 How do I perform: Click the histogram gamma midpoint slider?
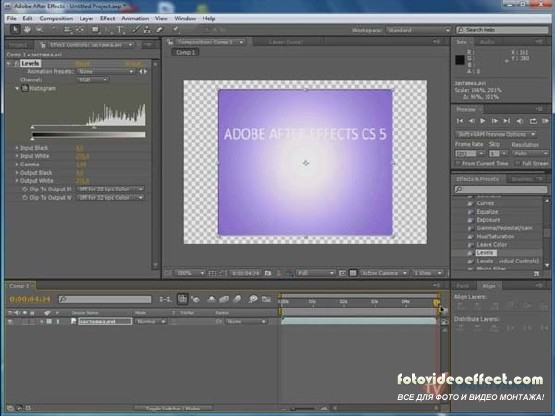pos(94,127)
